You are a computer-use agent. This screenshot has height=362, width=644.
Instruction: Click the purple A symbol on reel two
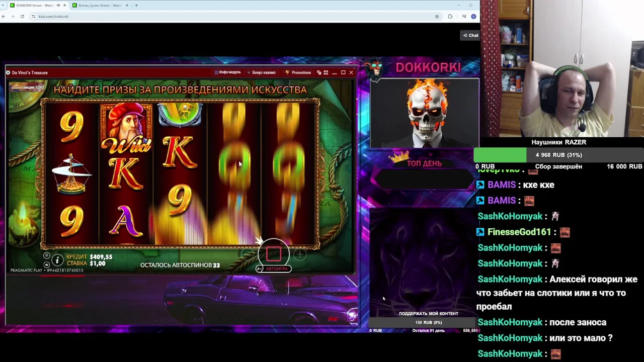126,222
